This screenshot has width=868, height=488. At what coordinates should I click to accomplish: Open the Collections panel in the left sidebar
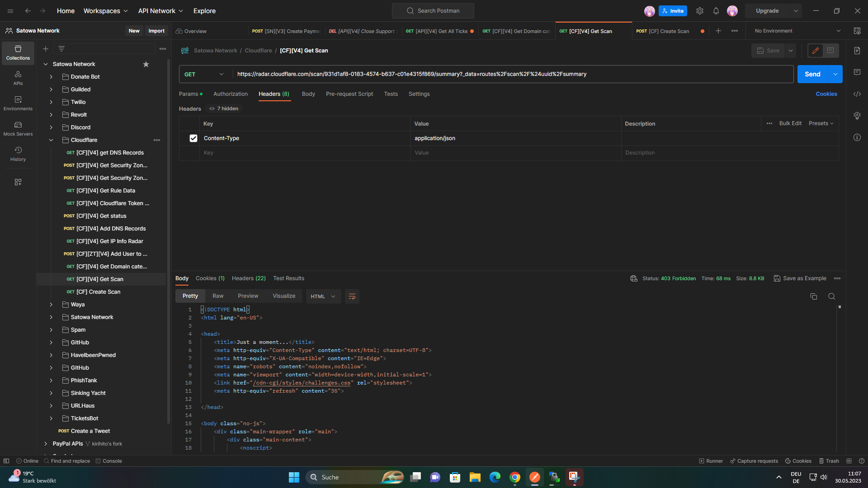[18, 53]
